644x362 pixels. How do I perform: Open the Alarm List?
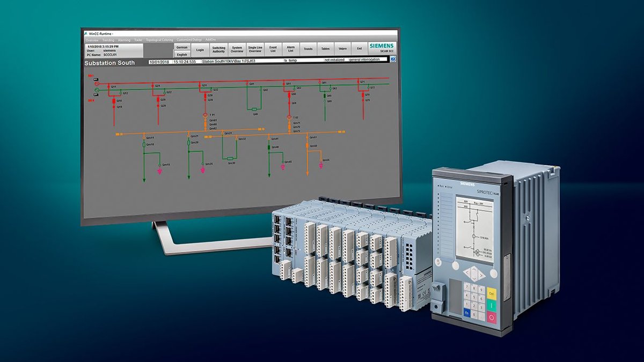point(290,49)
